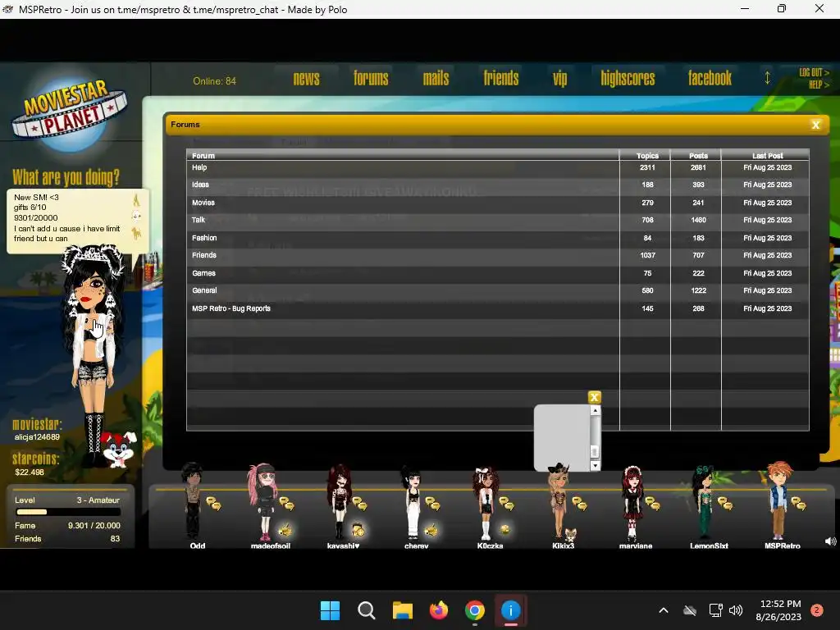Open the vip tab
Image resolution: width=840 pixels, height=630 pixels.
point(559,80)
